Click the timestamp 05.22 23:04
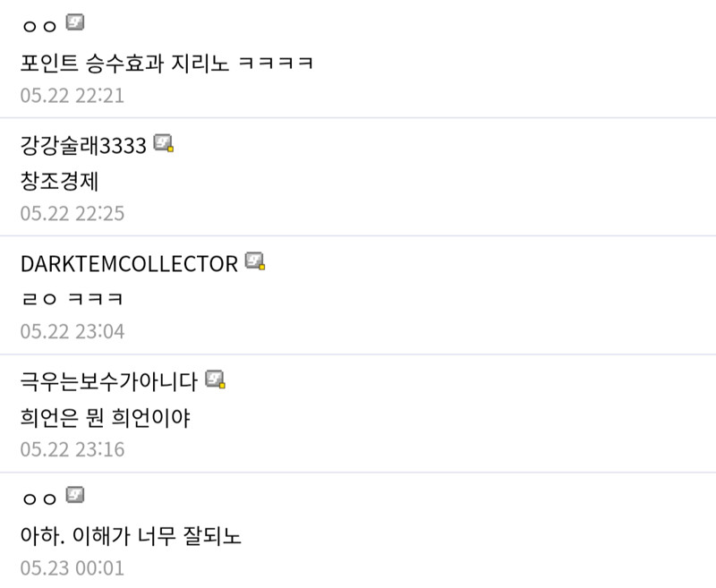 (x=72, y=332)
